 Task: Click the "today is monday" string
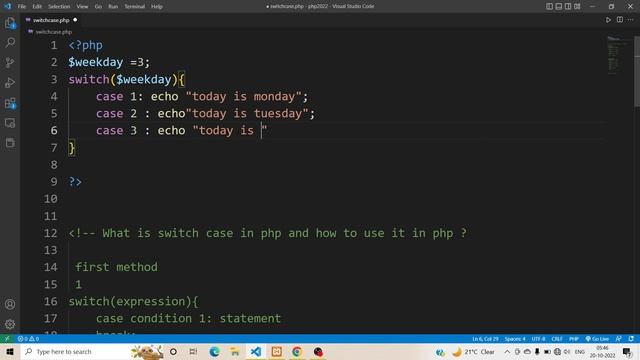pyautogui.click(x=243, y=96)
